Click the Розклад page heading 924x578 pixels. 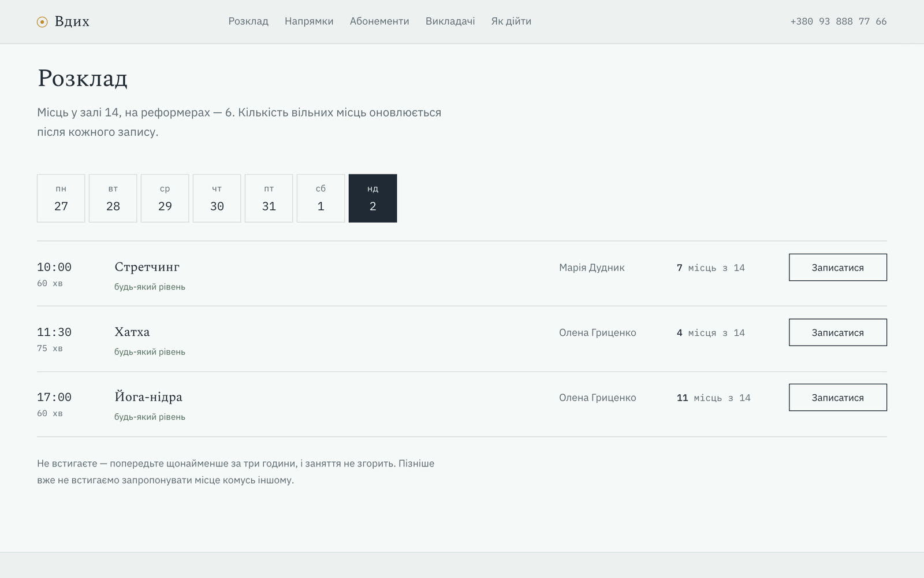point(83,78)
